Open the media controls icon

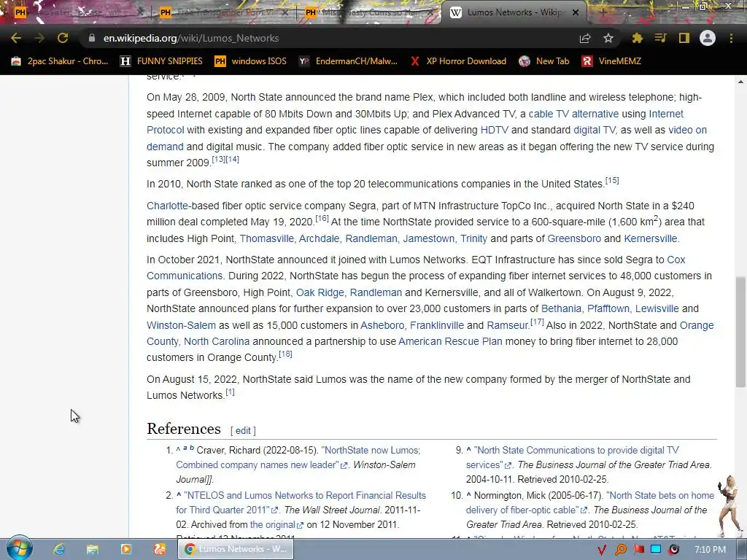[x=660, y=38]
